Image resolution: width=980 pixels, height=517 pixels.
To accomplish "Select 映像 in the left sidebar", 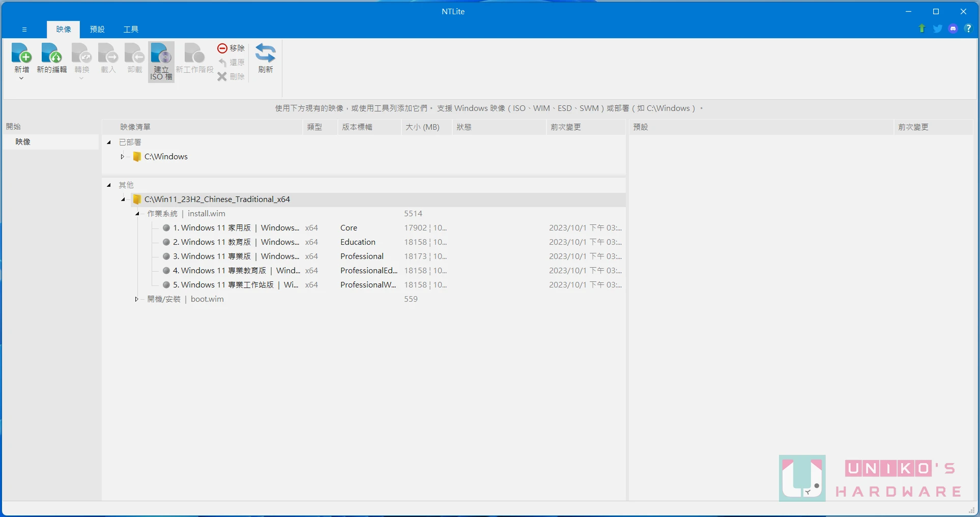I will click(x=51, y=141).
